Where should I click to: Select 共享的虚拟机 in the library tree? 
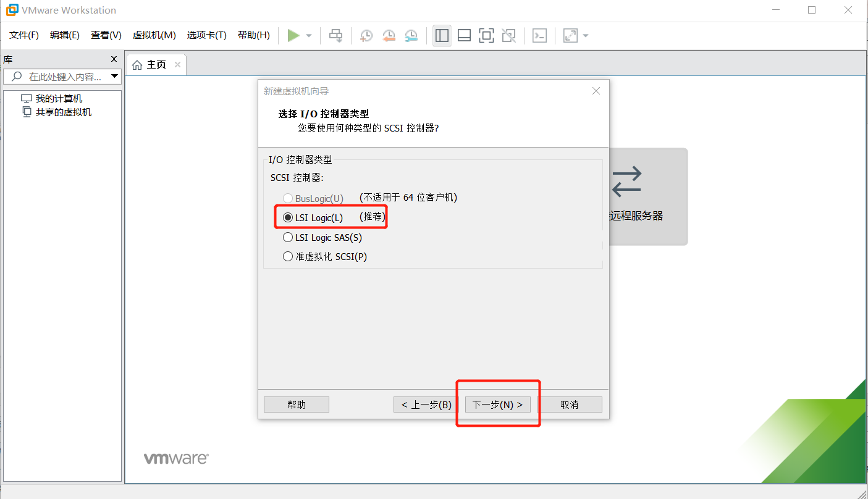click(x=64, y=112)
